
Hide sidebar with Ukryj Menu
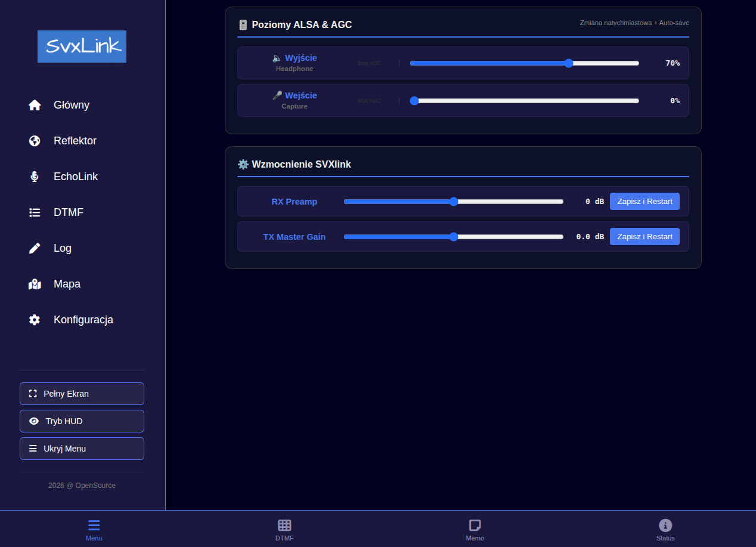(82, 449)
